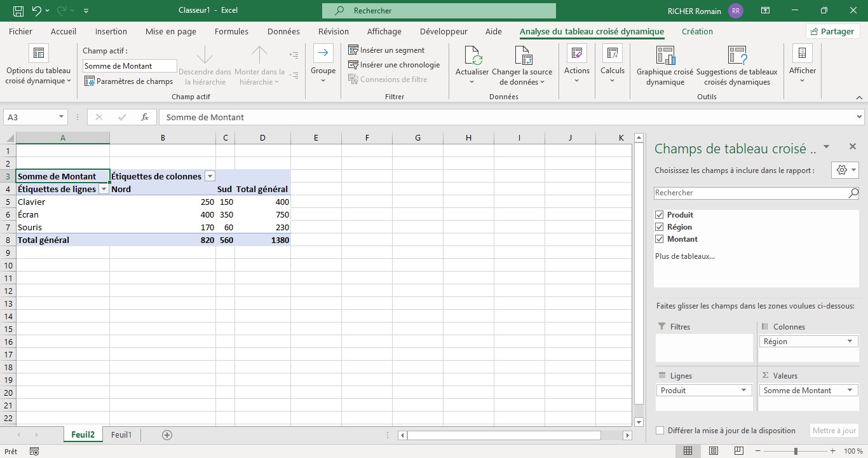Click the Select All corner button
868x458 pixels.
(x=8, y=138)
